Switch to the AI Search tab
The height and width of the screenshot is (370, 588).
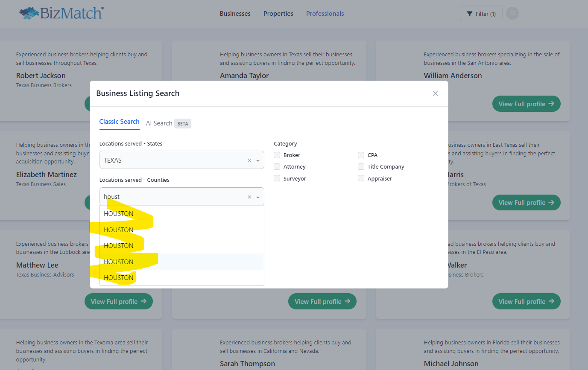159,123
